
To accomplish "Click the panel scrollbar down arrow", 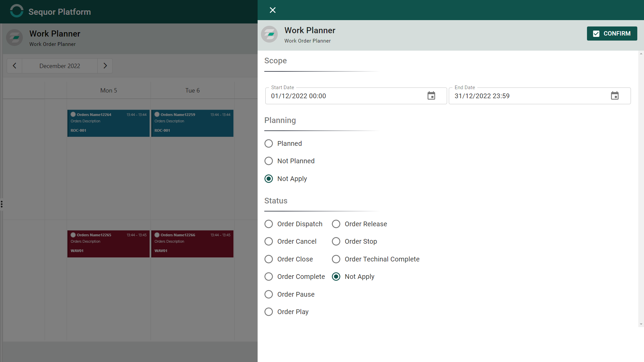I will (641, 324).
